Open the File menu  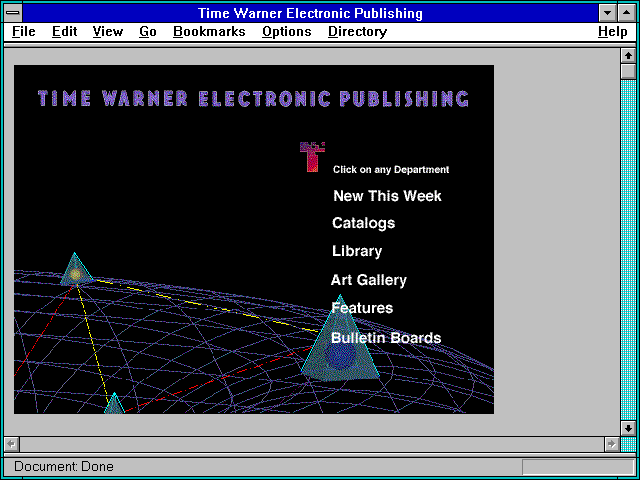point(24,32)
